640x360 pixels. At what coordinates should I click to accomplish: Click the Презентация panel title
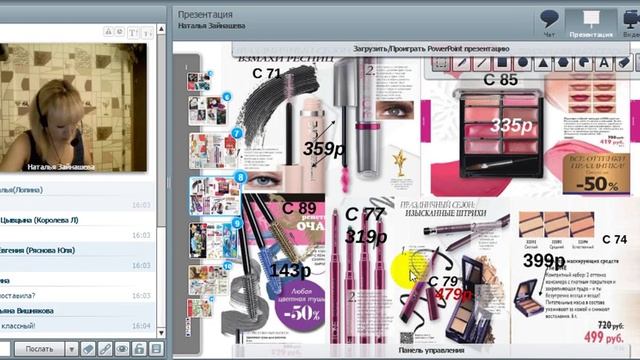tap(205, 14)
